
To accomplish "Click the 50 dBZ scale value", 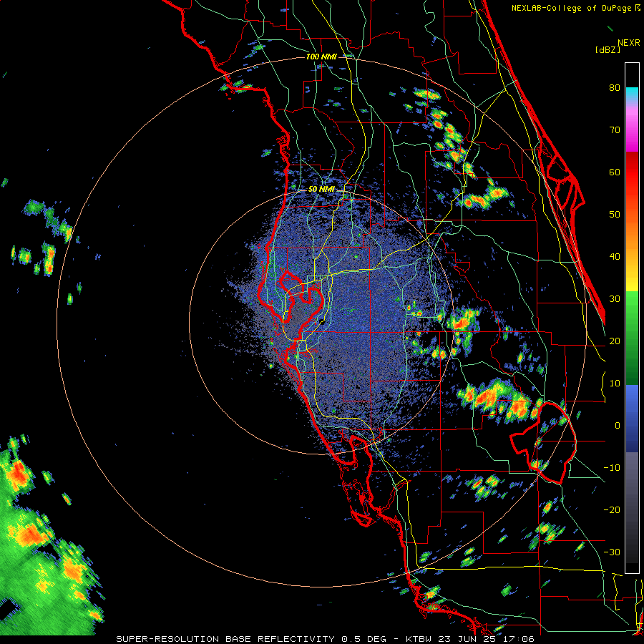I will click(x=614, y=215).
